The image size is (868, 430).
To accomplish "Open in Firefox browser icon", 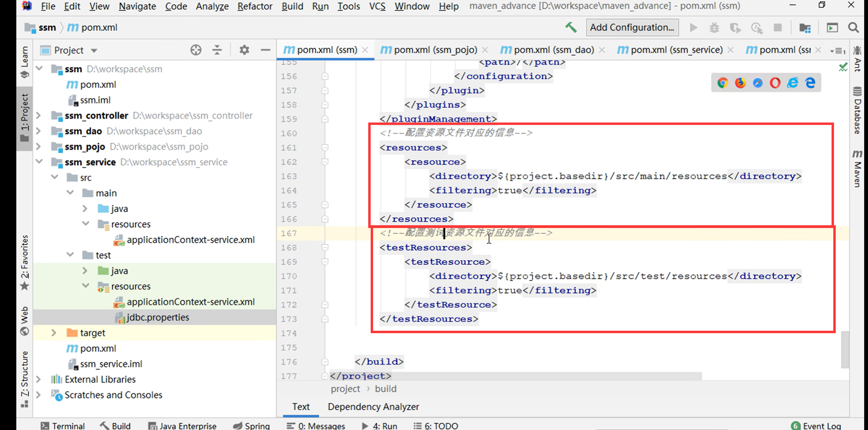I will point(740,83).
